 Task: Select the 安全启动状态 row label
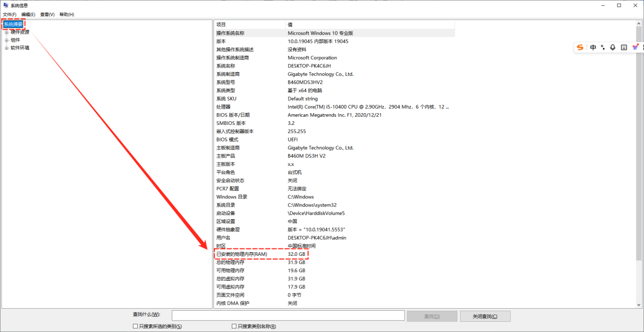pos(230,180)
